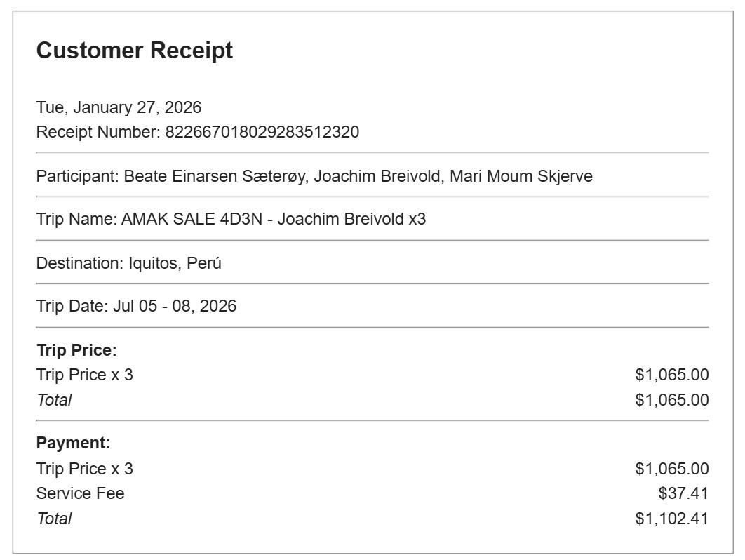Click the trip date Jul 05 - 08, 2026
Viewport: 745px width, 560px height.
[x=175, y=306]
